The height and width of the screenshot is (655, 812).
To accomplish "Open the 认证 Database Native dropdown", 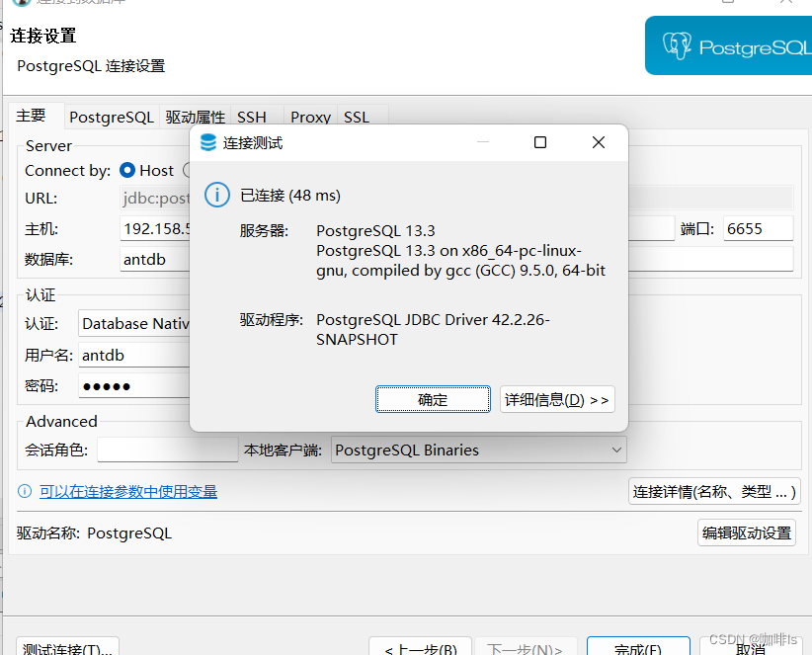I will (135, 324).
